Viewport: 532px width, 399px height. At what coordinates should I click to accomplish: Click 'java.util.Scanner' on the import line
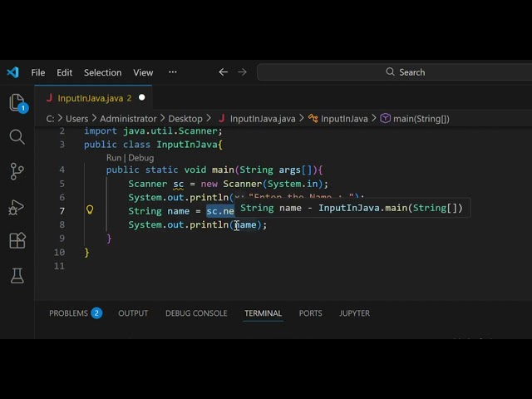170,131
